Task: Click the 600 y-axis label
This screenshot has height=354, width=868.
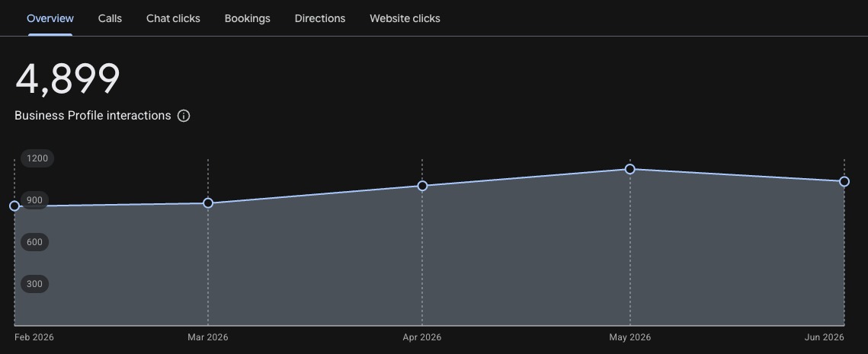Action: click(34, 242)
